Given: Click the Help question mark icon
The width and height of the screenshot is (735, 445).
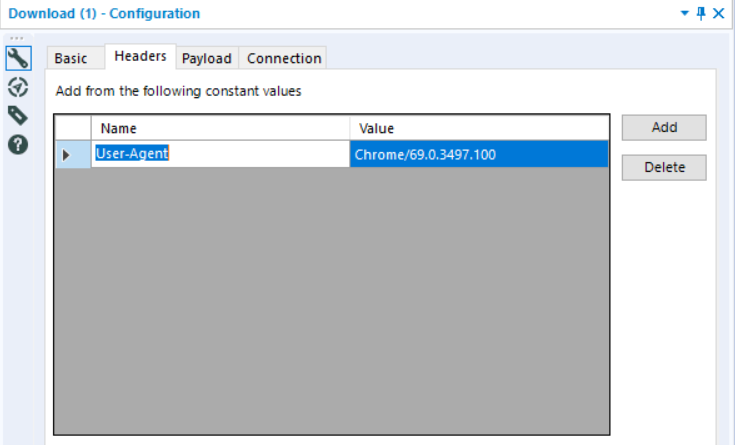Looking at the screenshot, I should [x=17, y=143].
